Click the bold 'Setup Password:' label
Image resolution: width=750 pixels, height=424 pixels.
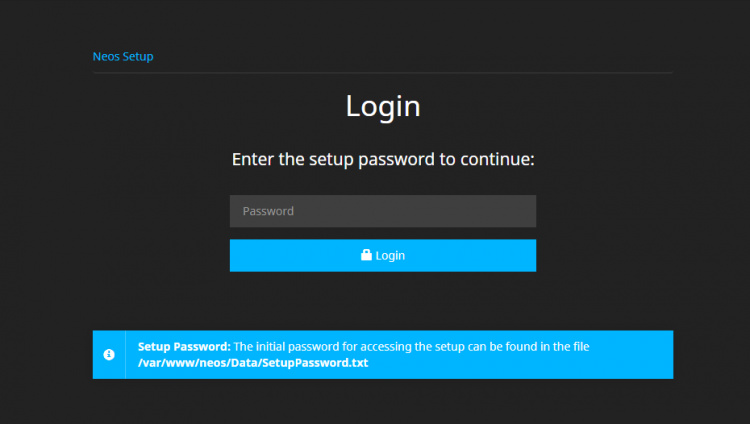click(x=184, y=347)
